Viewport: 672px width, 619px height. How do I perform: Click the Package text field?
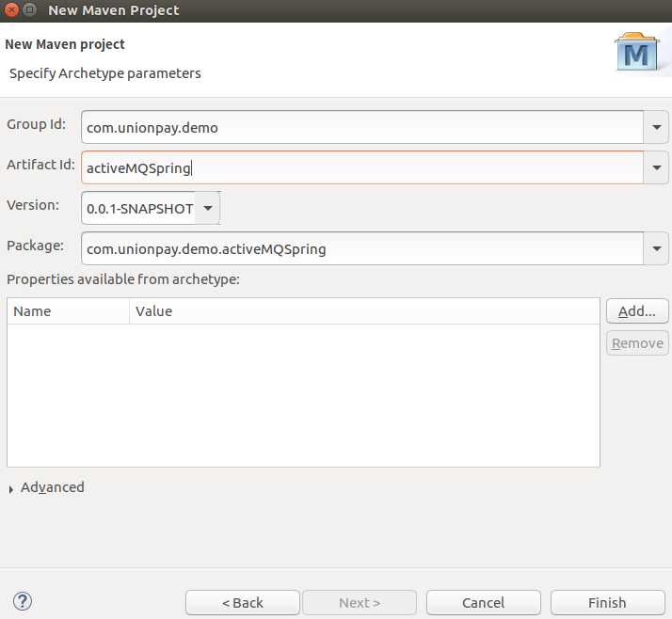point(362,249)
